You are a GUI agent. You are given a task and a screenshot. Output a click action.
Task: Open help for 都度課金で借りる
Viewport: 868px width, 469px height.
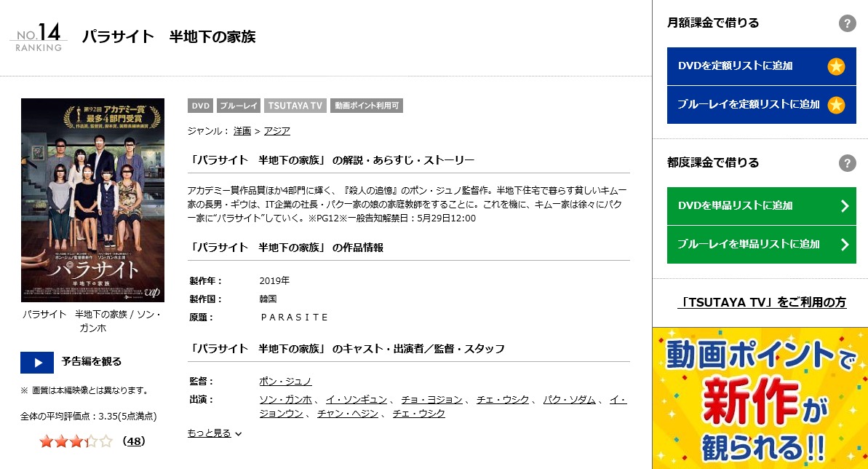[x=847, y=163]
